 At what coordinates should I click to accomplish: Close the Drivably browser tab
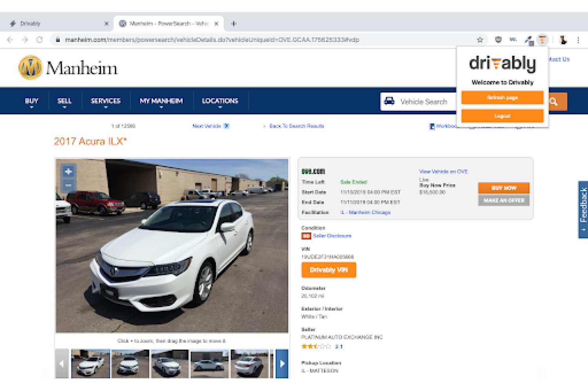coord(106,24)
